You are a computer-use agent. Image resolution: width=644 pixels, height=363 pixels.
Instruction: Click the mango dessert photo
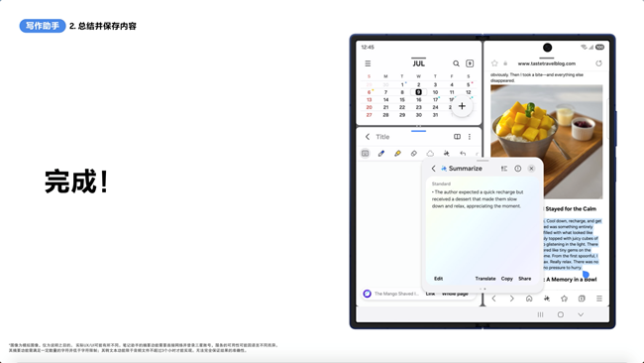click(x=547, y=142)
